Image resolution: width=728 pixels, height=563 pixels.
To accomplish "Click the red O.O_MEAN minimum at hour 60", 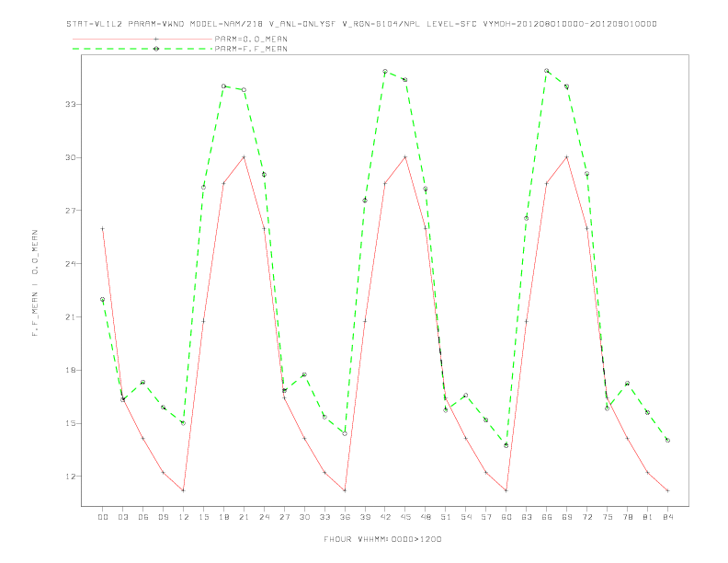I will (x=506, y=490).
